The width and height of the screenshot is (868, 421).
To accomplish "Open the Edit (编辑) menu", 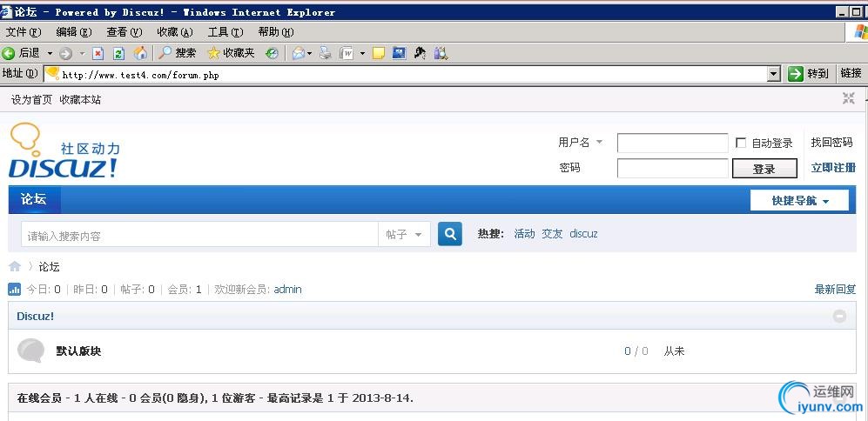I will click(x=74, y=32).
